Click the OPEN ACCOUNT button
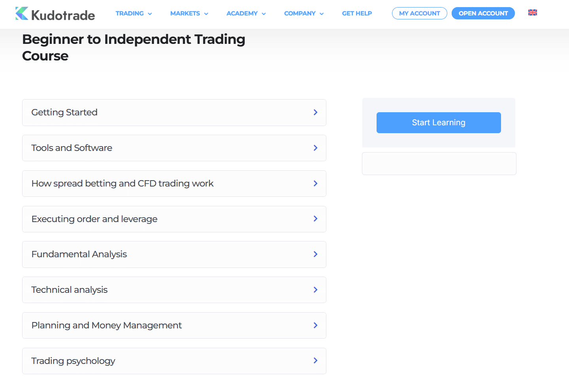The width and height of the screenshot is (569, 392). coord(483,13)
